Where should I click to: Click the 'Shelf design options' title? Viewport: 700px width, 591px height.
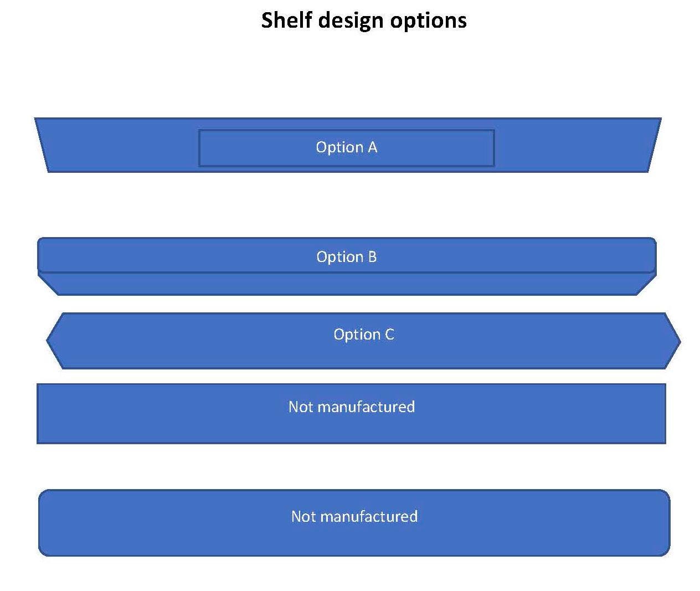(364, 20)
